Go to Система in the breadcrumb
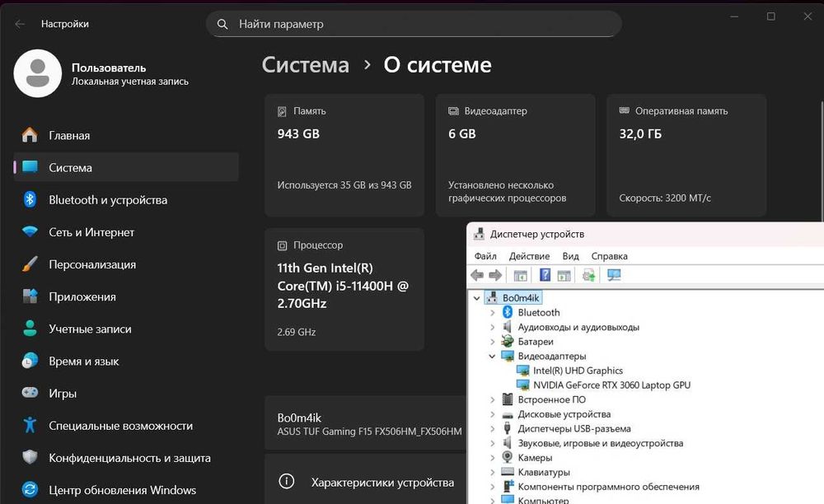The height and width of the screenshot is (504, 824). coord(306,65)
